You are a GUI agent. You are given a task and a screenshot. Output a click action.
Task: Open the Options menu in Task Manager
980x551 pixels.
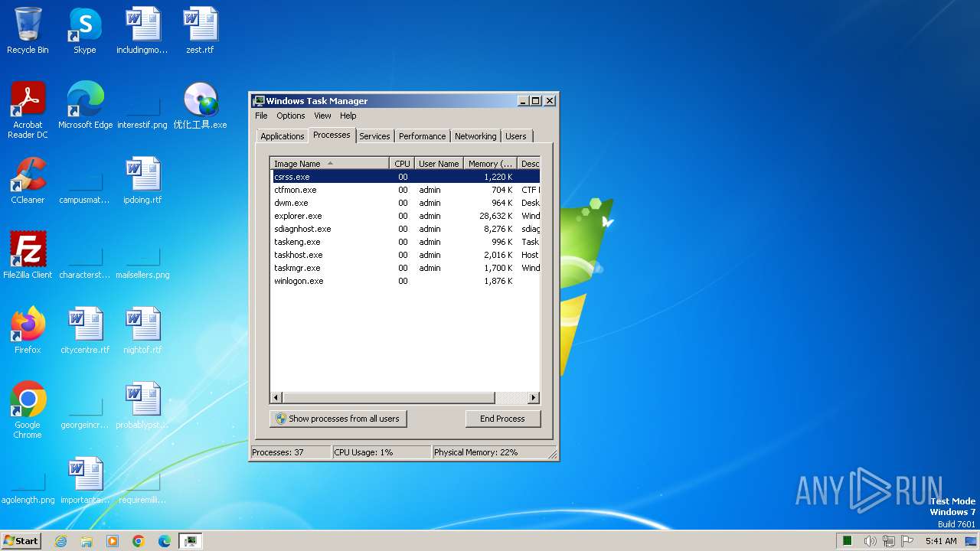point(291,116)
